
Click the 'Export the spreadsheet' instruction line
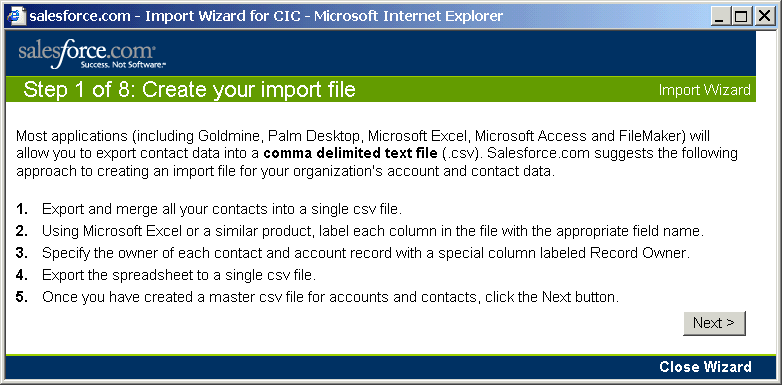[179, 275]
